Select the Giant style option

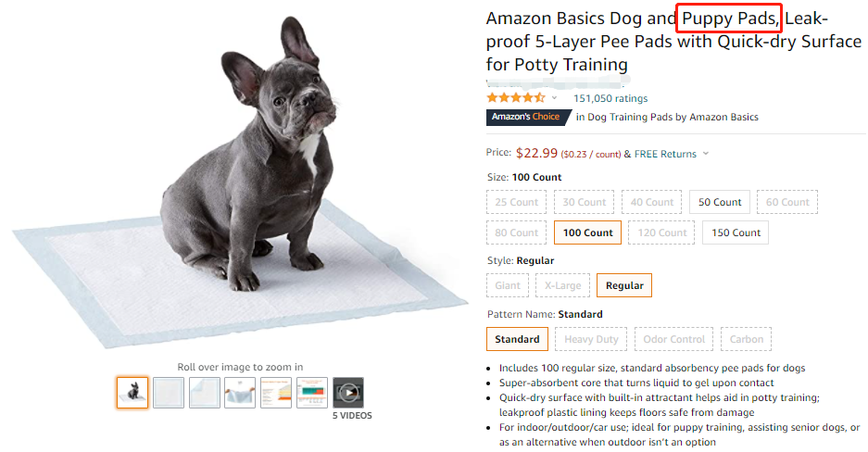[x=507, y=285]
